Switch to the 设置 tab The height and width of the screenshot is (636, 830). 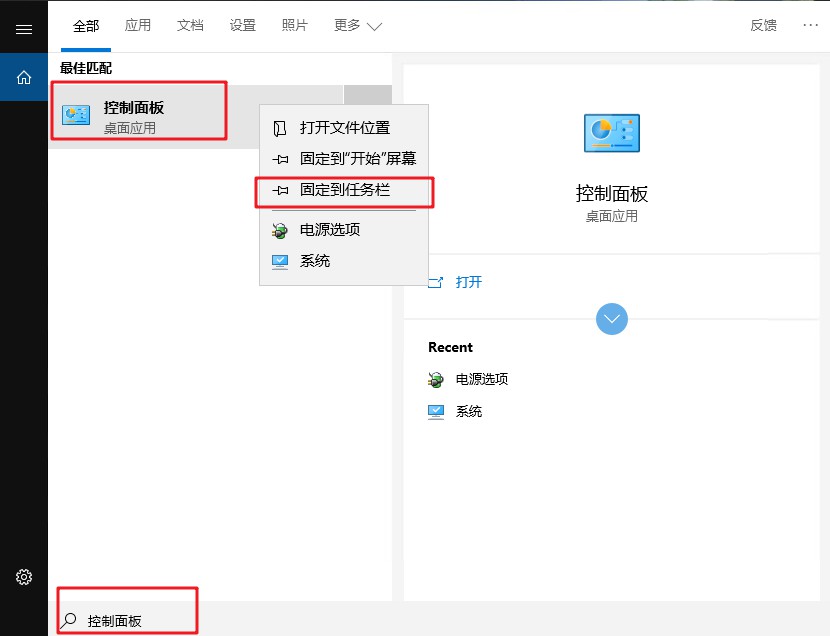tap(242, 25)
